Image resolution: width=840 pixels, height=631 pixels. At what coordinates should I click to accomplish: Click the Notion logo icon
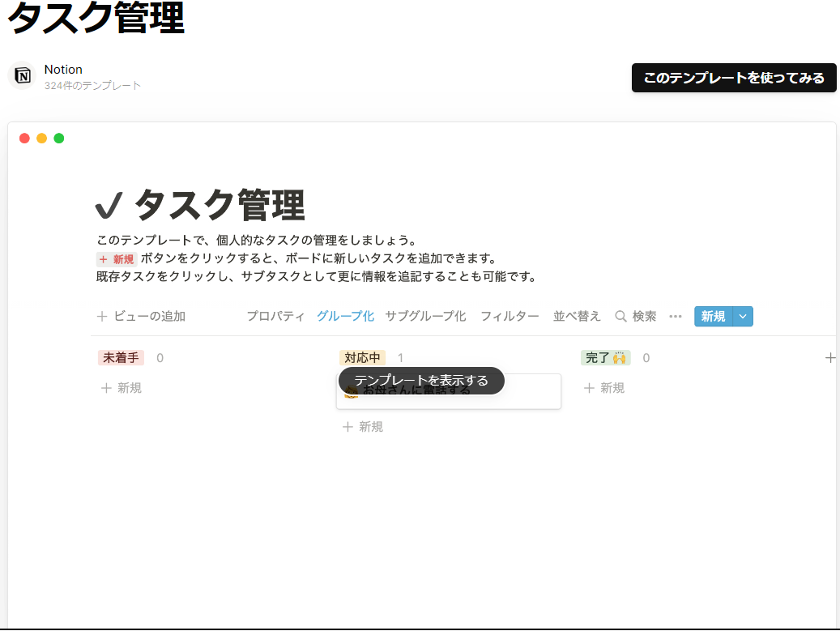23,76
